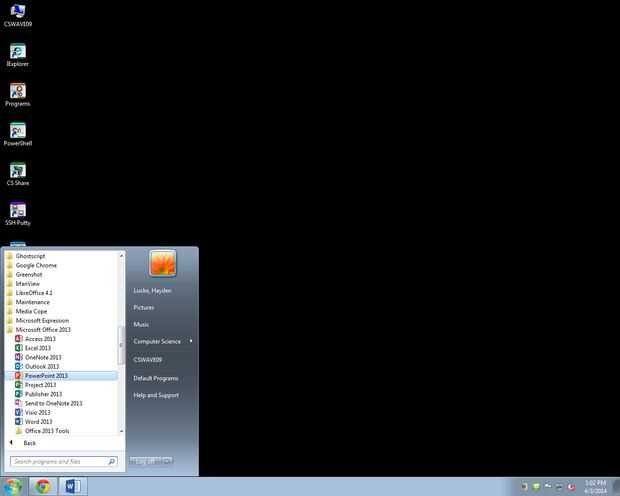This screenshot has height=496, width=620.
Task: Click the programs list scroll up arrow
Action: [x=121, y=256]
